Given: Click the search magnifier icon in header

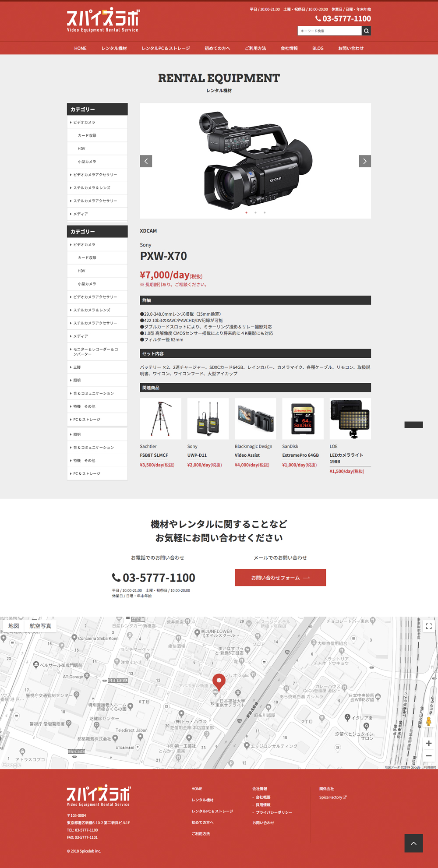Looking at the screenshot, I should pyautogui.click(x=366, y=31).
